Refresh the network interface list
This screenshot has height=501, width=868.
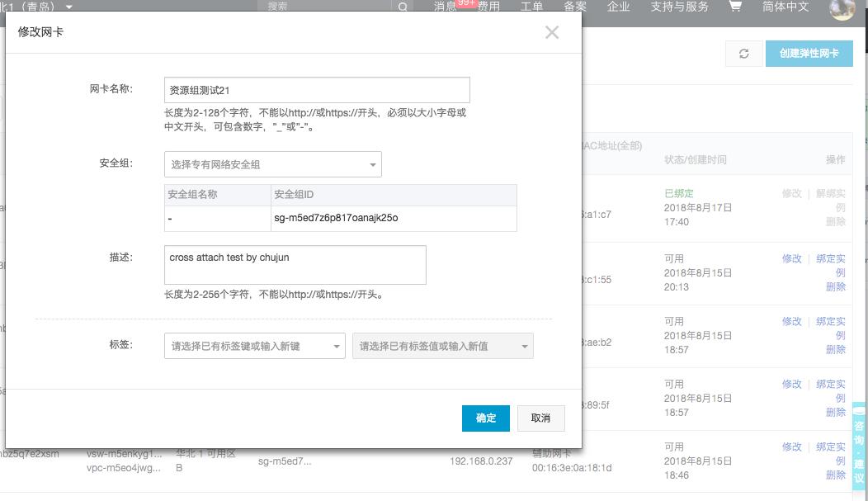pos(743,53)
